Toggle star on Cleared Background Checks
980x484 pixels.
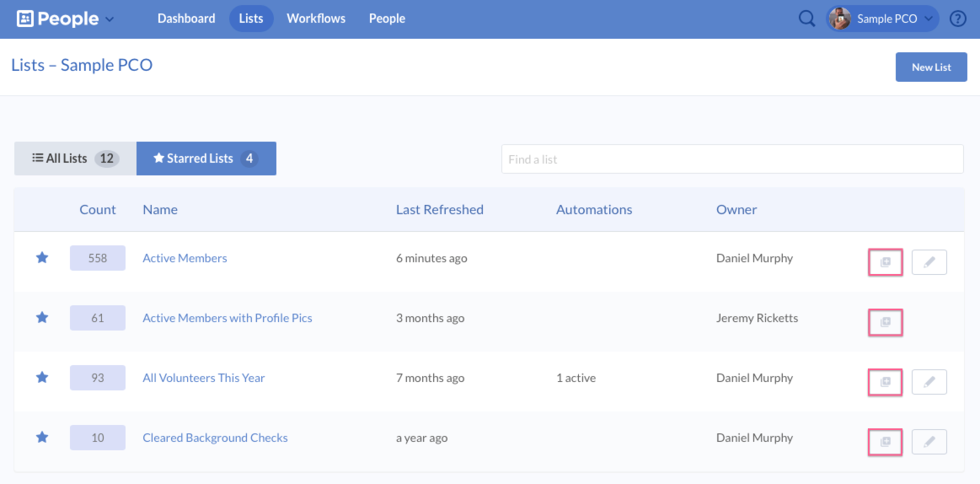pos(42,438)
